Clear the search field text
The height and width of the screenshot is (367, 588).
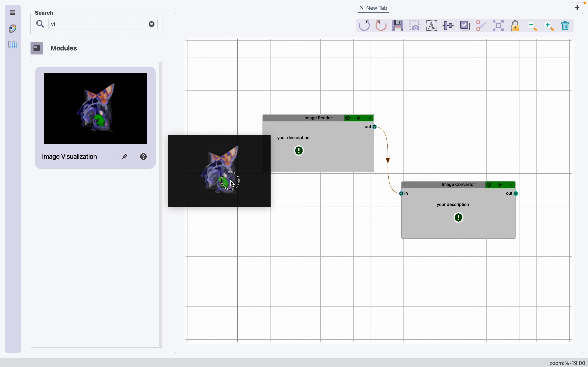coord(152,24)
